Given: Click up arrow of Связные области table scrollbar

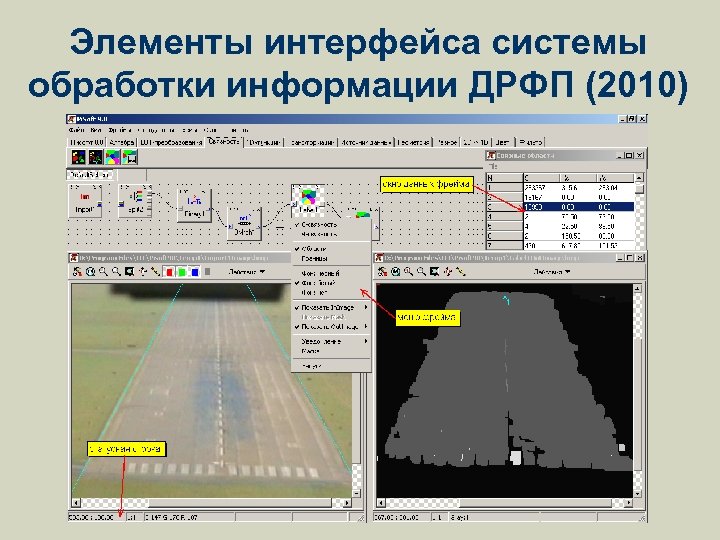Looking at the screenshot, I should [x=639, y=177].
